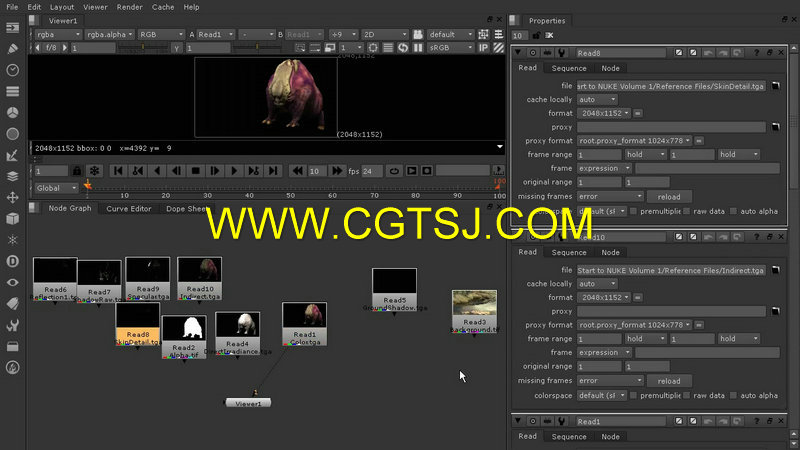The height and width of the screenshot is (450, 800).
Task: Open the Other nodes toolbar icon
Action: coord(12,346)
